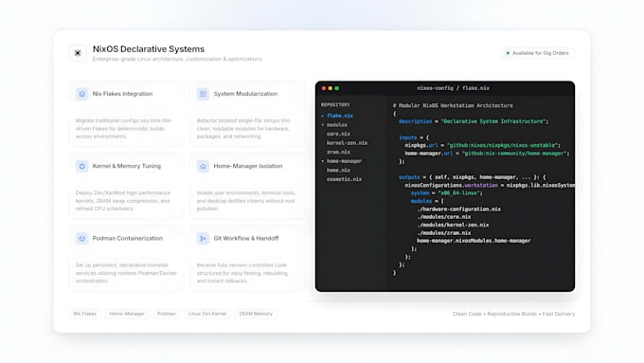
Task: Click the Nix Flakes tag
Action: 85,314
